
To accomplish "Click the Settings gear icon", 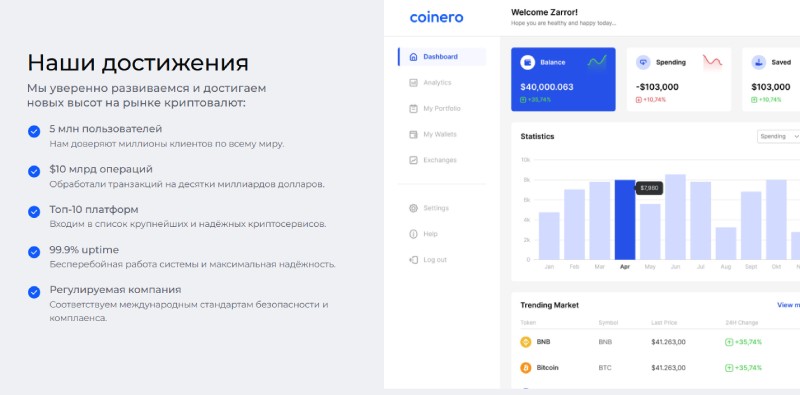I will 413,208.
